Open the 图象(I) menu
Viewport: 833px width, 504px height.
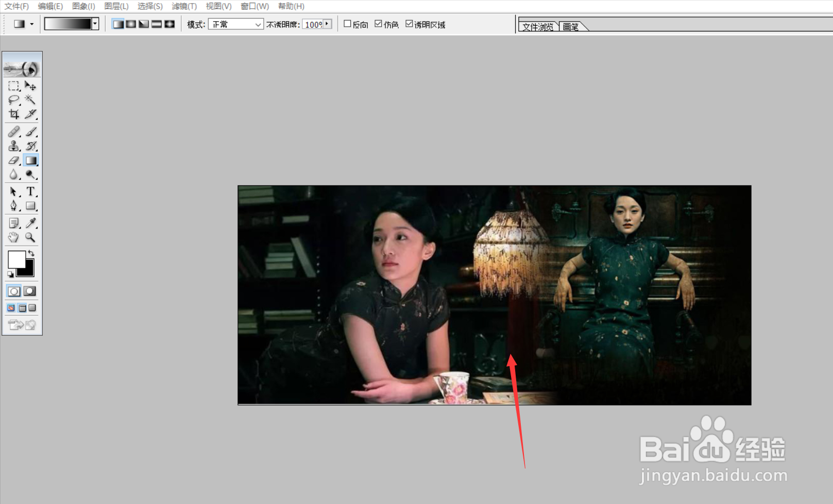pyautogui.click(x=83, y=6)
